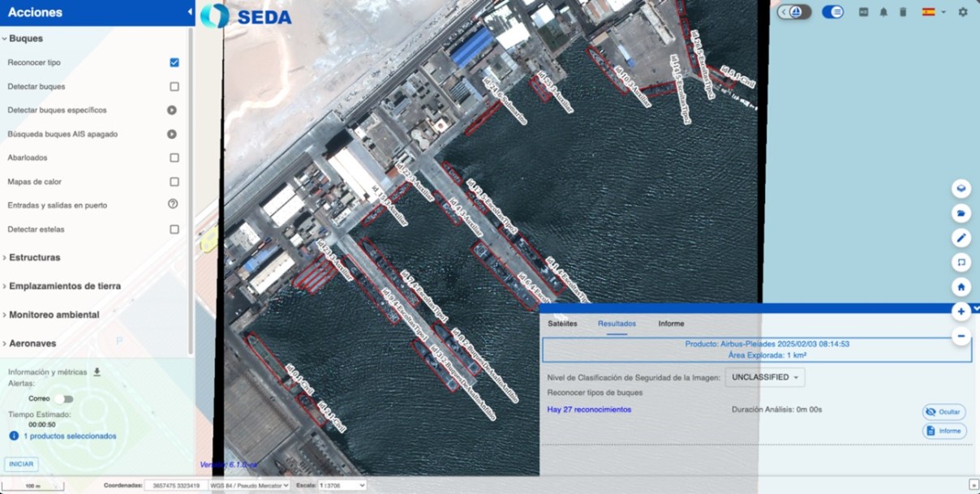980x494 pixels.
Task: Switch to the Informe tab
Action: pyautogui.click(x=671, y=324)
